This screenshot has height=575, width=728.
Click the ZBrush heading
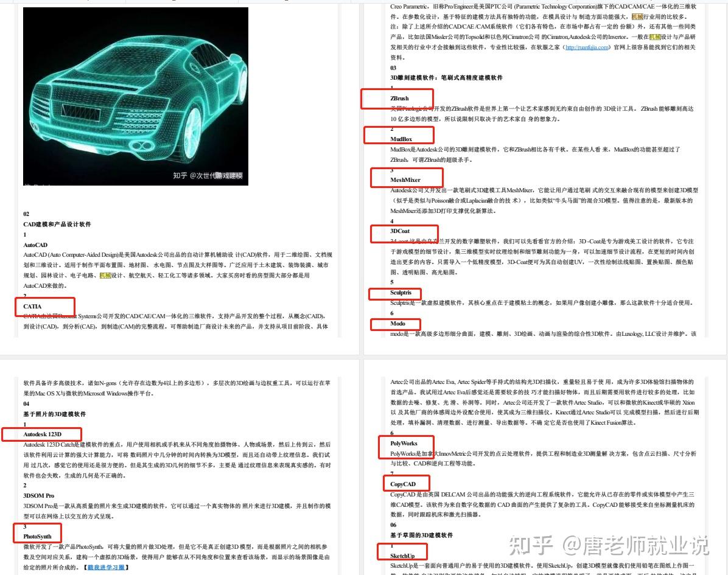coord(400,99)
